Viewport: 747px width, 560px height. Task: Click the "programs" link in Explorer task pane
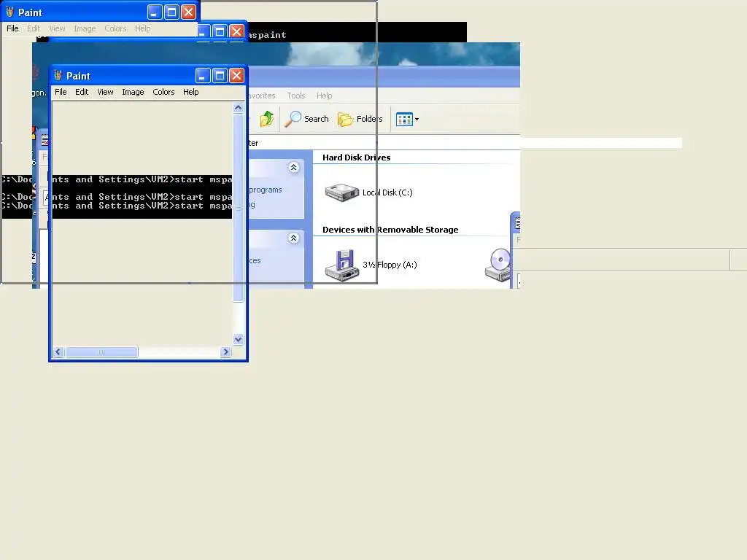click(266, 190)
